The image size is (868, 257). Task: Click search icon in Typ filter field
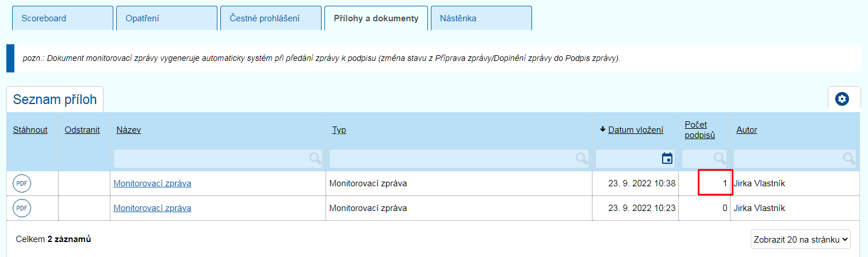582,159
